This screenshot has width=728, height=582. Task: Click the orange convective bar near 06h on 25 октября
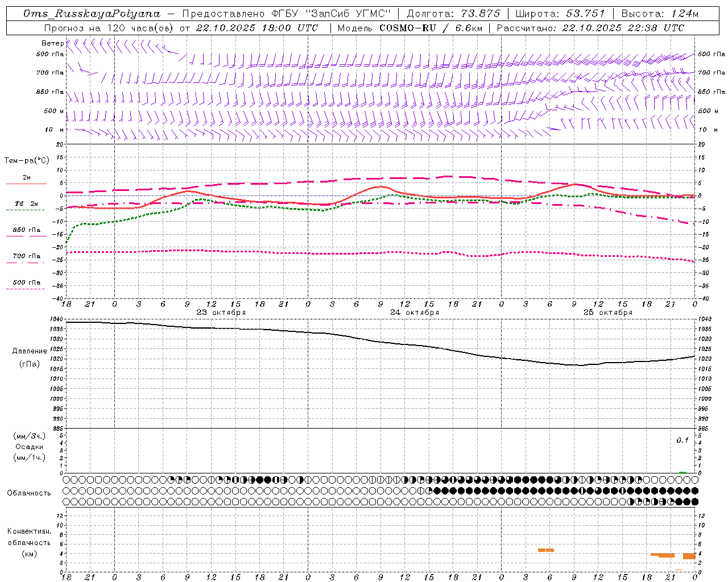pyautogui.click(x=546, y=550)
